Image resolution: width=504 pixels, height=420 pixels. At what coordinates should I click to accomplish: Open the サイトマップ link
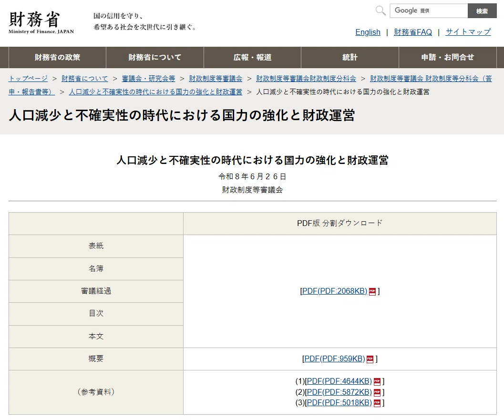(x=468, y=32)
